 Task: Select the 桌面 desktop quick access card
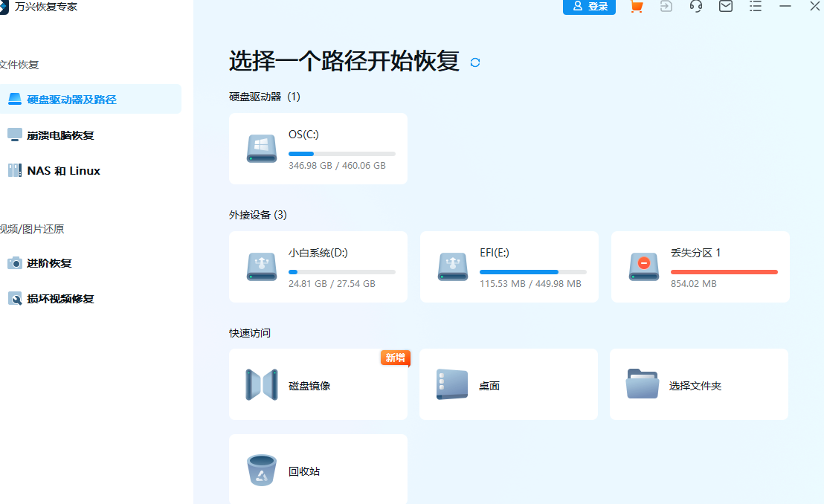(508, 384)
